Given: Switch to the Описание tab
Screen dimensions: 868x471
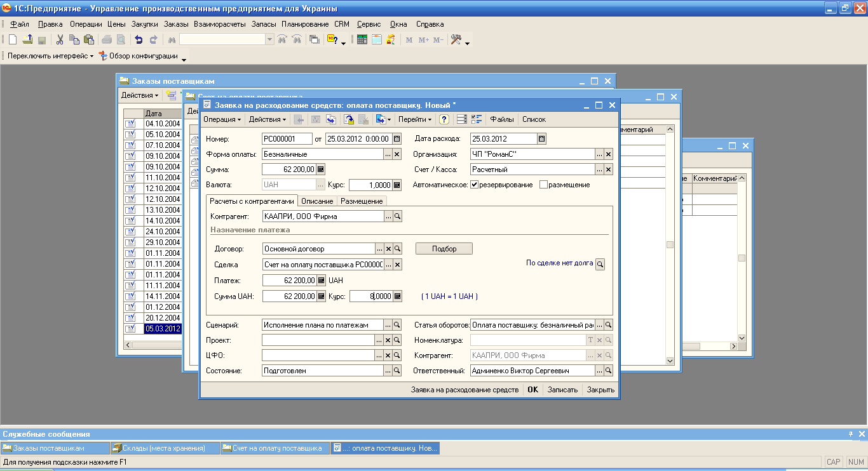Looking at the screenshot, I should click(317, 201).
